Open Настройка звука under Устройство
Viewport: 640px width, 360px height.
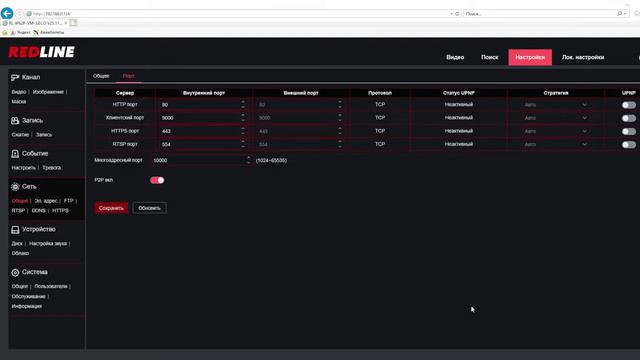[x=48, y=244]
